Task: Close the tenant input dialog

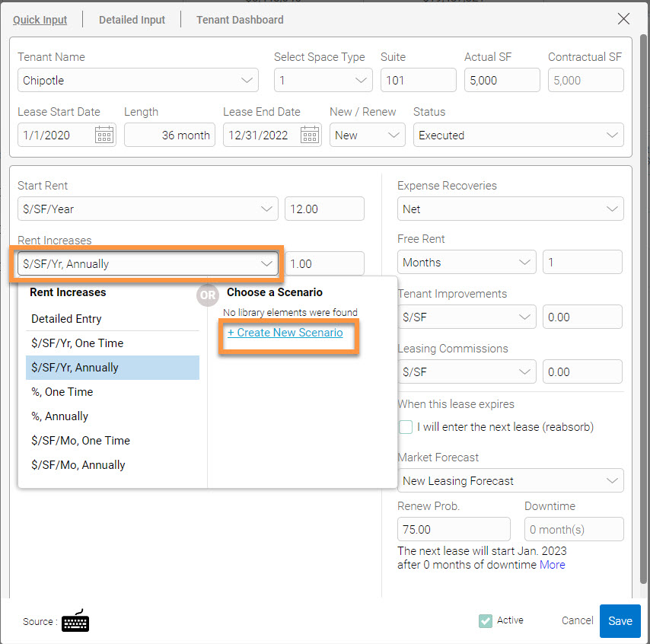Action: (624, 18)
